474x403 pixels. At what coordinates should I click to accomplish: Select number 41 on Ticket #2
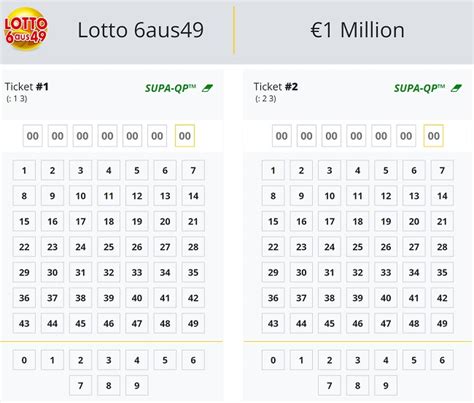pyautogui.click(x=414, y=298)
